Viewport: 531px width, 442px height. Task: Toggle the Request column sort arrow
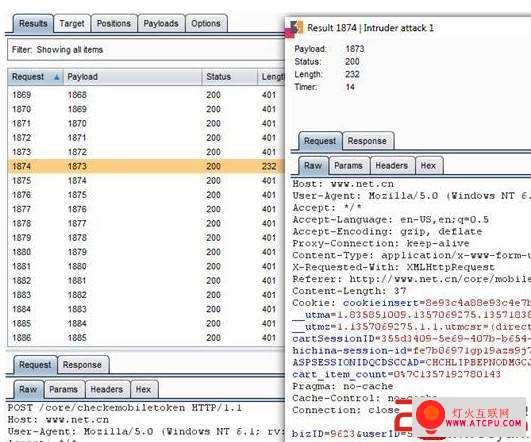click(57, 78)
